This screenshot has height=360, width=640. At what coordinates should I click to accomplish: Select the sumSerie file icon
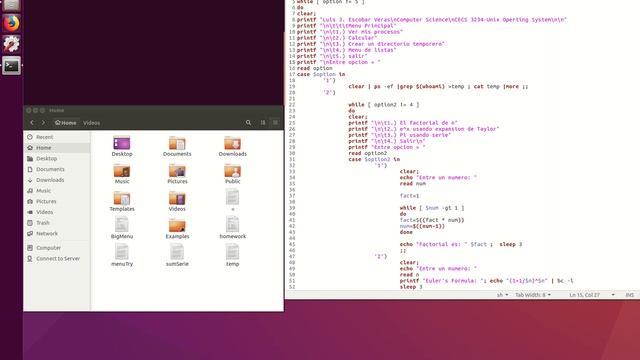click(177, 256)
